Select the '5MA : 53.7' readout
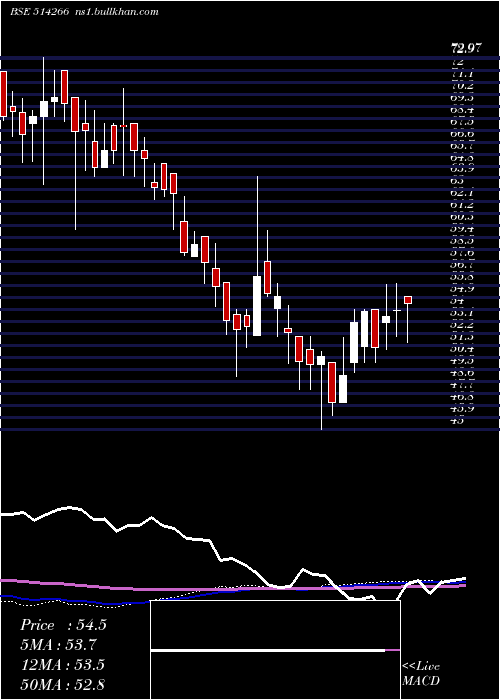This screenshot has width=500, height=700. tap(58, 645)
